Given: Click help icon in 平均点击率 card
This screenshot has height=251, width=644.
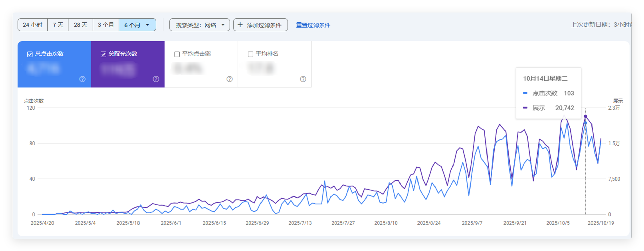Looking at the screenshot, I should [x=229, y=79].
